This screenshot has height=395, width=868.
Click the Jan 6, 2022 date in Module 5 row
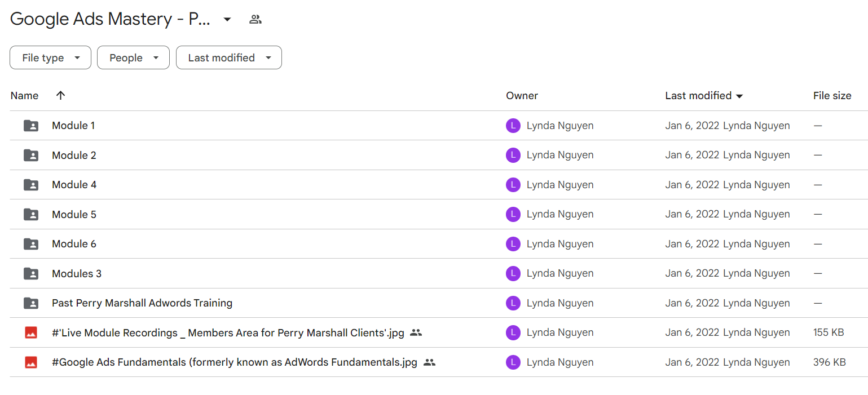point(692,214)
